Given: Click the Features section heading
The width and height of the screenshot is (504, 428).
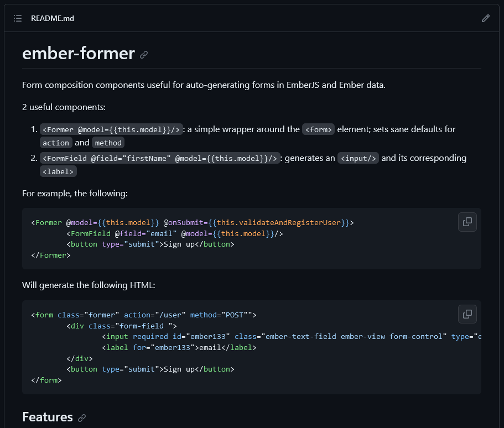Looking at the screenshot, I should [48, 417].
